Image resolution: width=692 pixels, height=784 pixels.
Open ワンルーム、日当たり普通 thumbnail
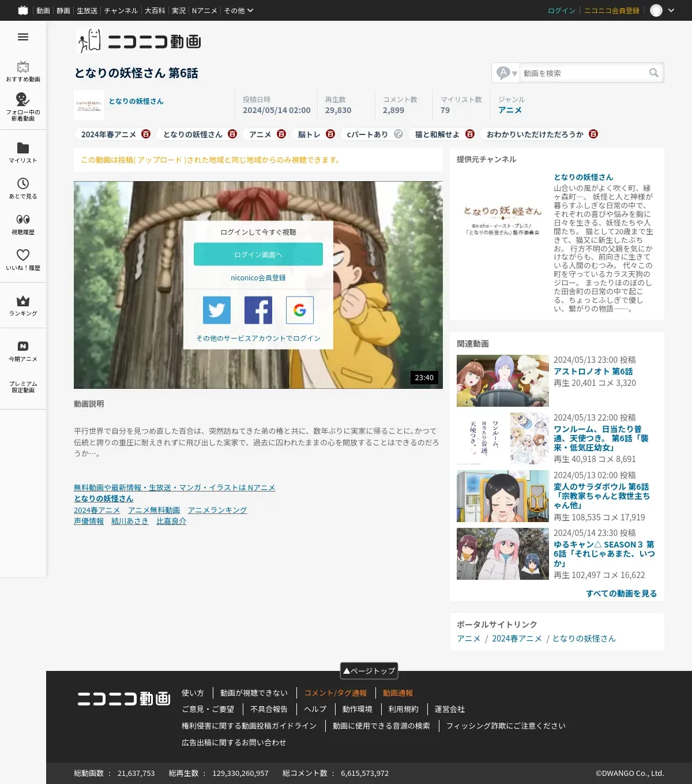(503, 438)
